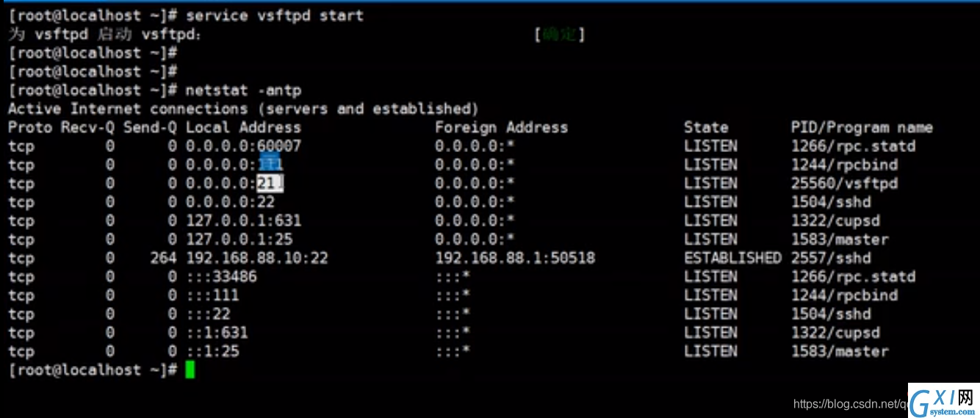
Task: Click the 'Proto' column header
Action: click(30, 127)
